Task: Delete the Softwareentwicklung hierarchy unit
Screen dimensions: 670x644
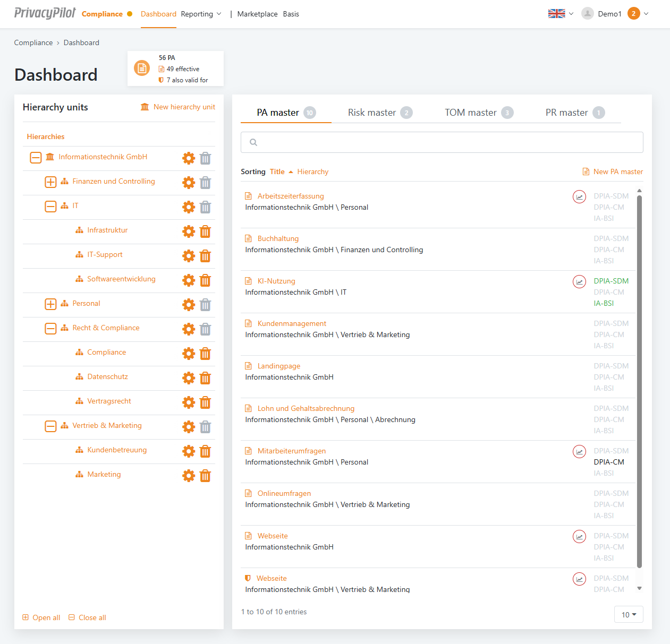Action: point(205,280)
